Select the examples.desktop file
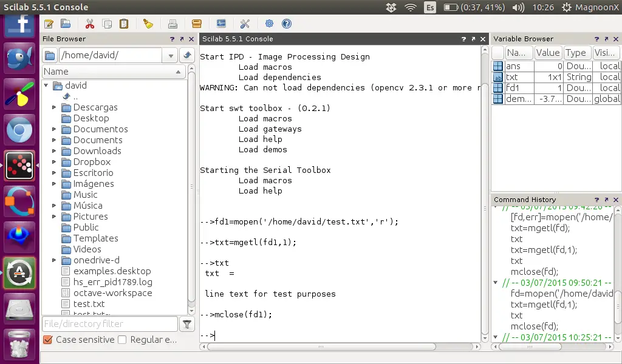Viewport: 622px width, 364px height. click(x=112, y=271)
